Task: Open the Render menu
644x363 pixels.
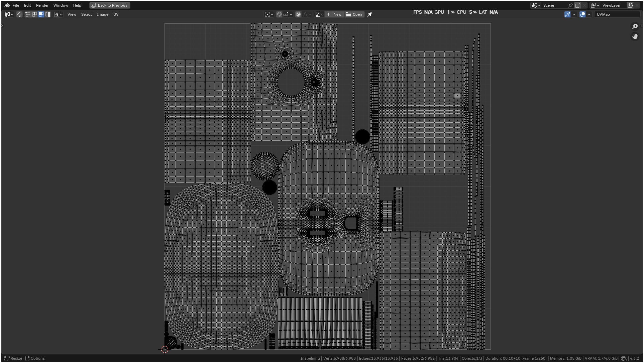Action: [x=42, y=5]
